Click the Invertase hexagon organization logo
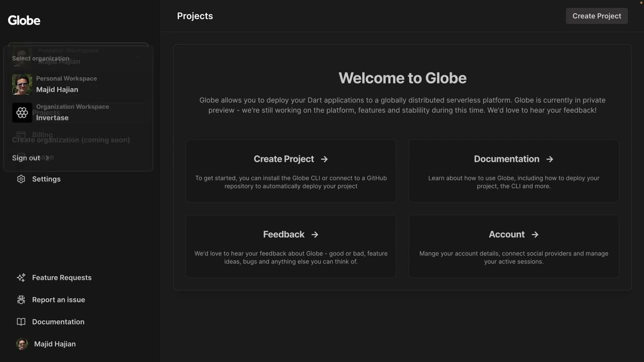 (22, 113)
